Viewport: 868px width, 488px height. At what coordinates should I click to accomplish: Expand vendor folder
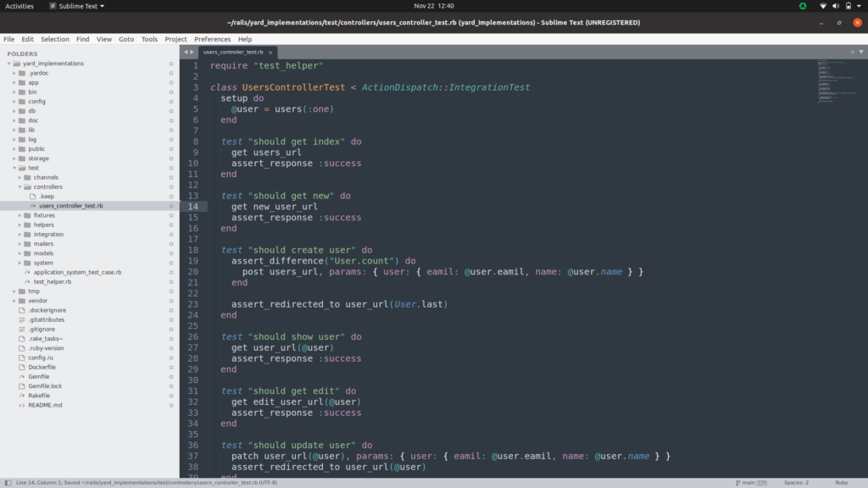(14, 301)
